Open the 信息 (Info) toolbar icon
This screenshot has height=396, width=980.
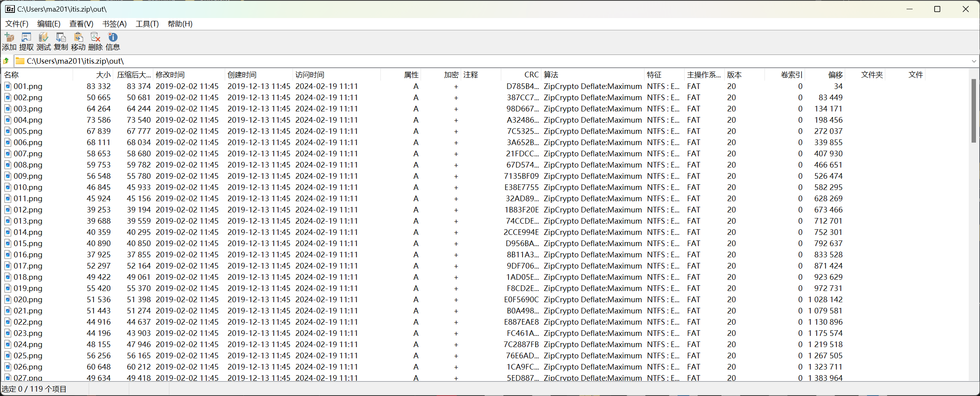[113, 41]
